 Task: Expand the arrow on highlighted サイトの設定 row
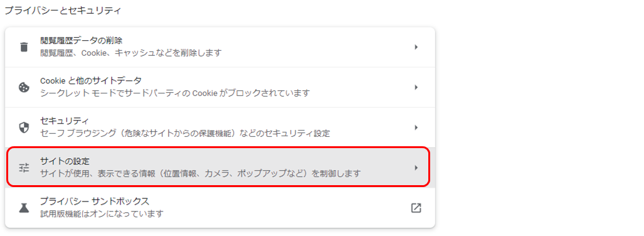tap(416, 168)
